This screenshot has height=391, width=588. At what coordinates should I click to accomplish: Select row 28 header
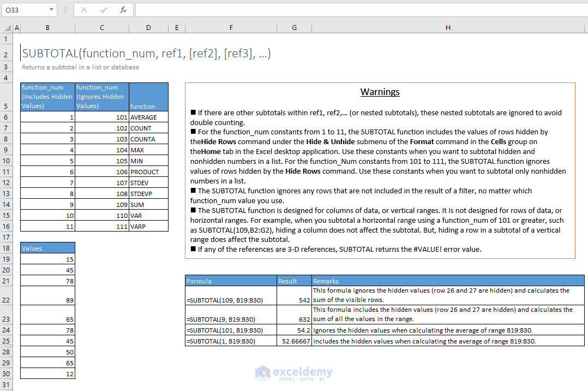click(x=6, y=352)
